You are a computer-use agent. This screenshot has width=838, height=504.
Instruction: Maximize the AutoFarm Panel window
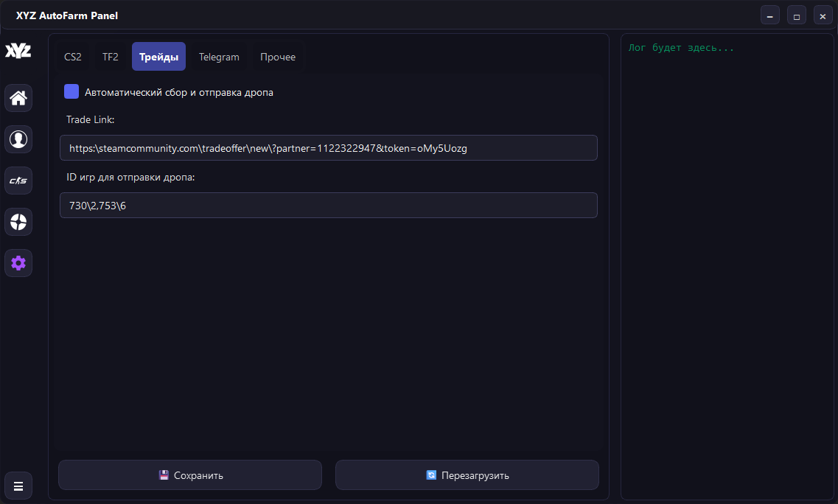click(x=797, y=15)
